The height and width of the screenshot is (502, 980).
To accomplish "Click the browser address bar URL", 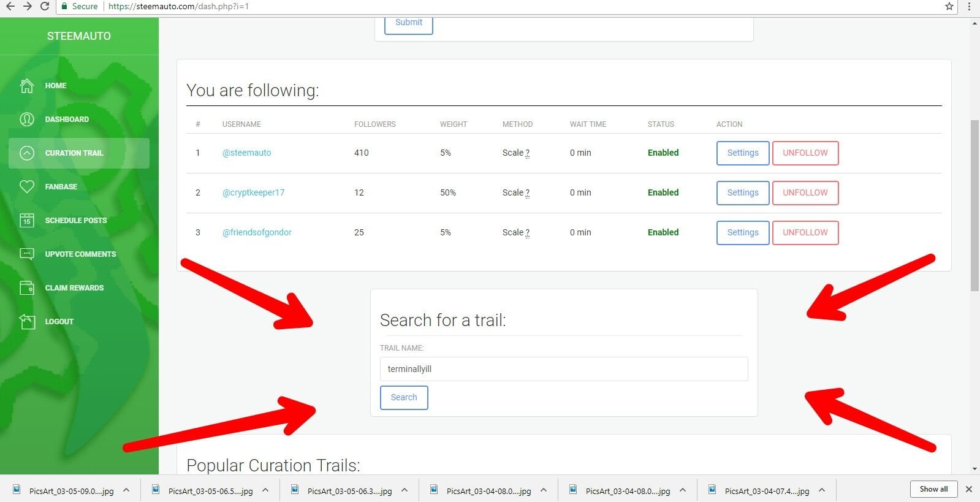I will point(178,6).
